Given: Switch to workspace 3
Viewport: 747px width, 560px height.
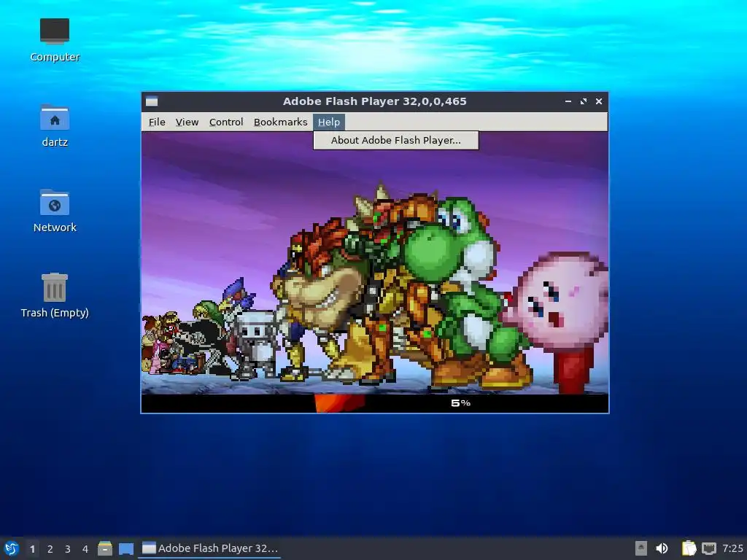Looking at the screenshot, I should coord(68,549).
